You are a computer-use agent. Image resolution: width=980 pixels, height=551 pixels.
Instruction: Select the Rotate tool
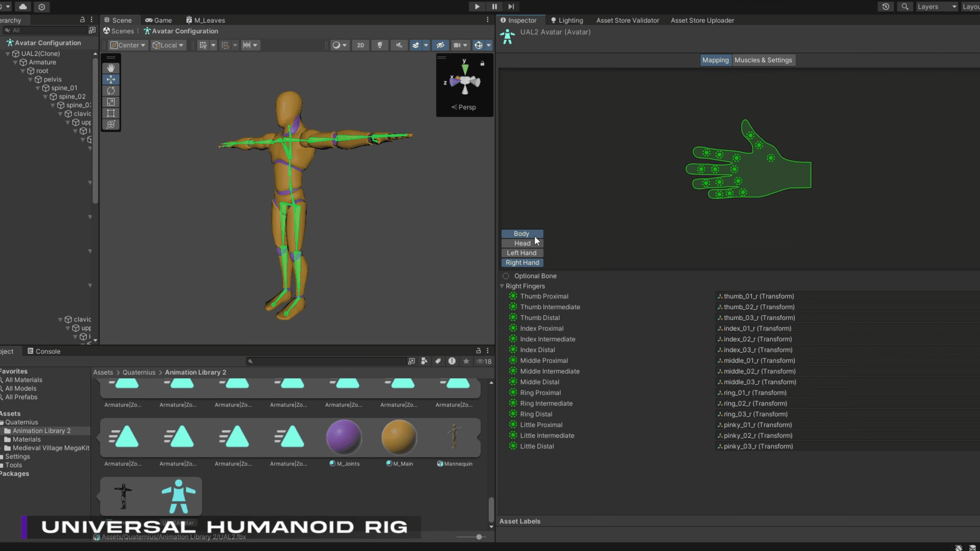[x=111, y=91]
